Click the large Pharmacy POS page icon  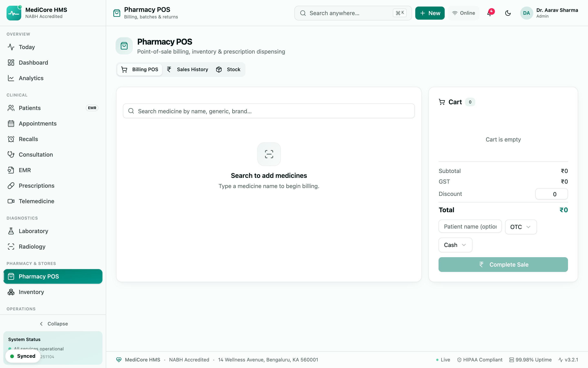pos(124,46)
